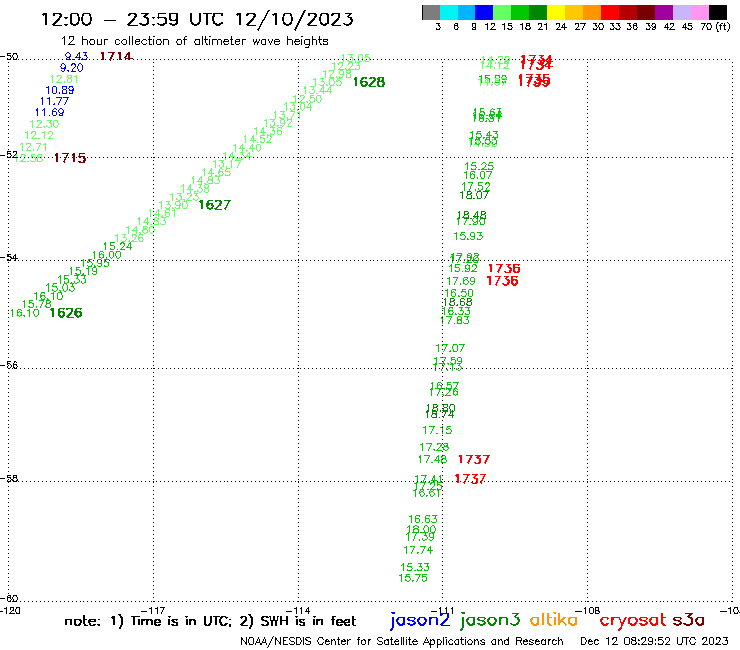Click the wave height value 15.92
This screenshot has width=740, height=650.
pos(463,269)
